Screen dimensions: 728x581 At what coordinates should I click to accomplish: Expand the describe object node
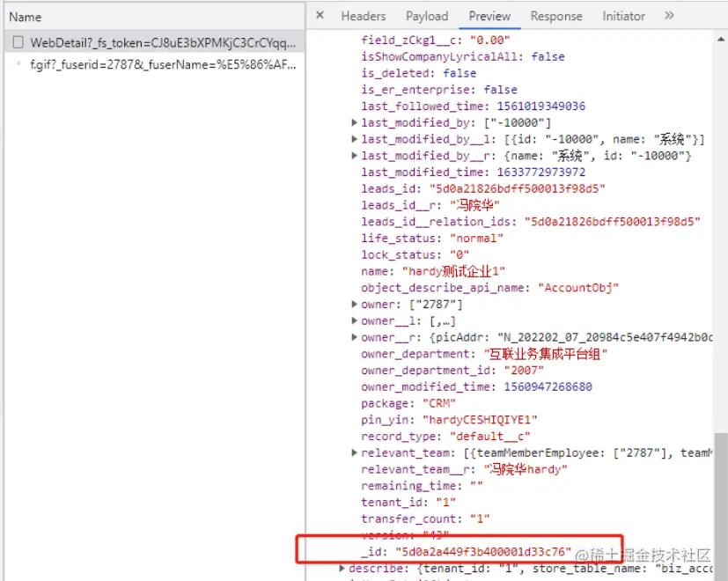click(x=342, y=568)
